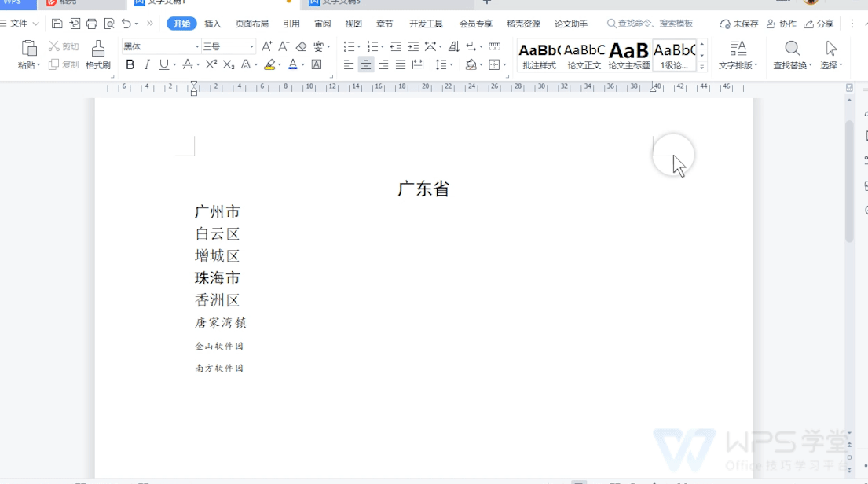
Task: Click the 分享 share button
Action: click(819, 24)
